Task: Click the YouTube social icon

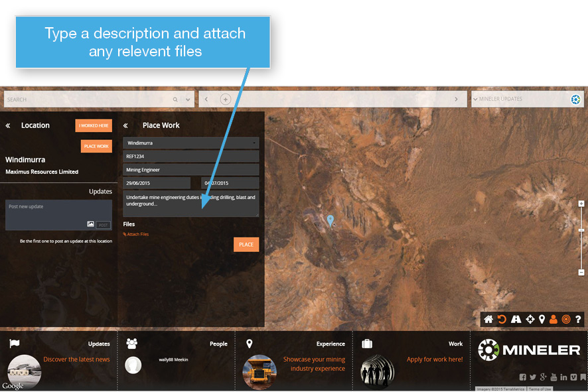Action: pyautogui.click(x=553, y=377)
